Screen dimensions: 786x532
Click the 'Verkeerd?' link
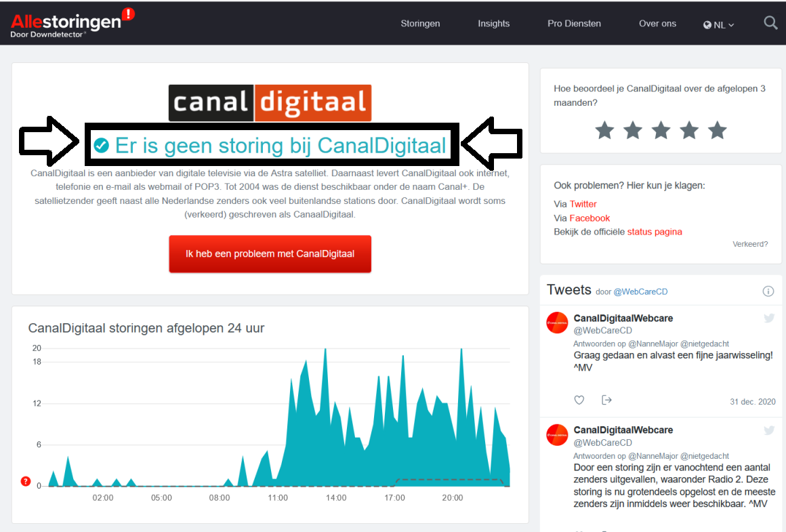(x=750, y=244)
